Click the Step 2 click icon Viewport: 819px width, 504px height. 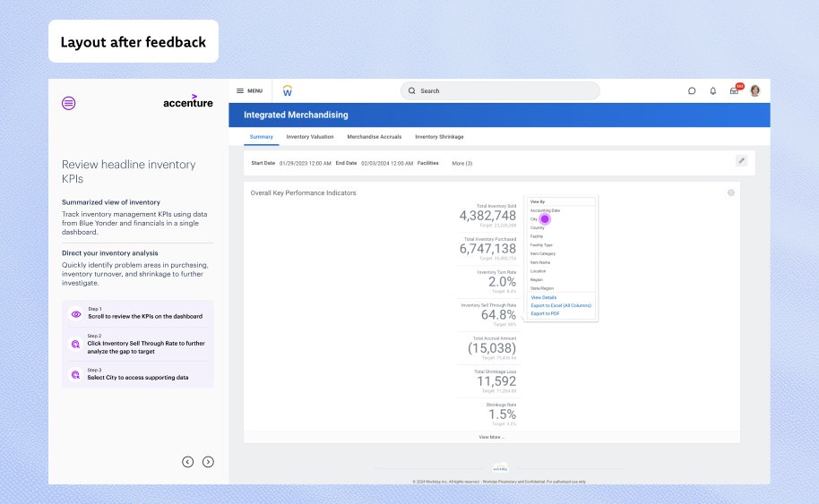click(76, 345)
